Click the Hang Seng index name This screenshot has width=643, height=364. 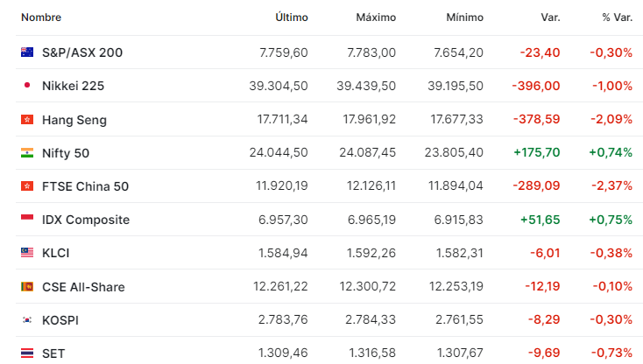74,120
